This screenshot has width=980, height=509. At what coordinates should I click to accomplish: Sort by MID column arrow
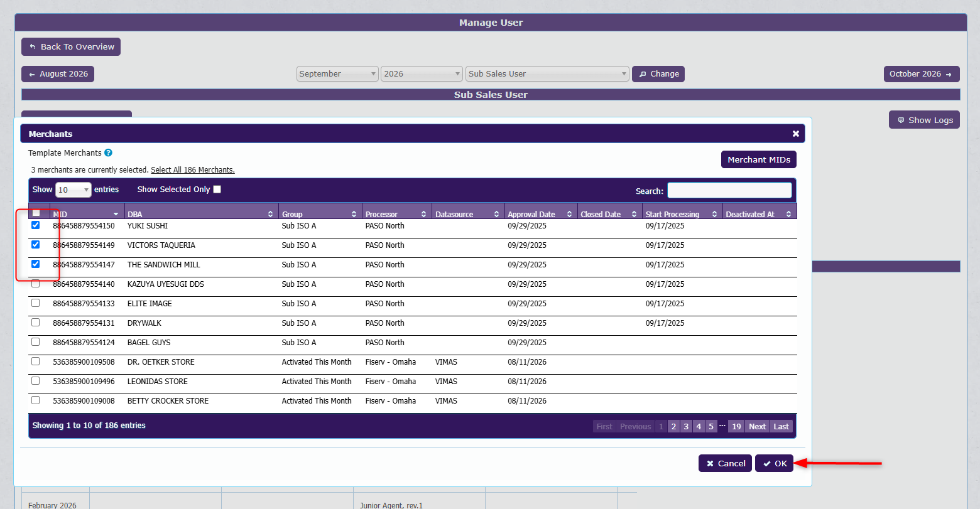click(116, 214)
